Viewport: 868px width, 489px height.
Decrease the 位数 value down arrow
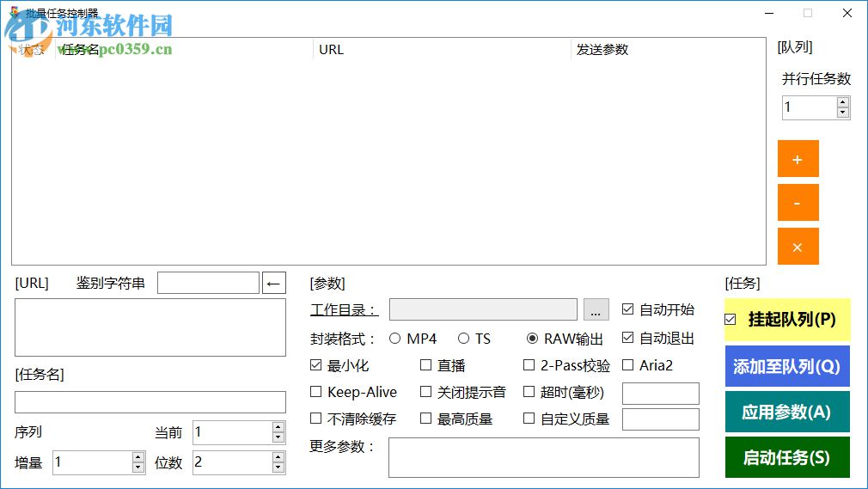pos(278,468)
